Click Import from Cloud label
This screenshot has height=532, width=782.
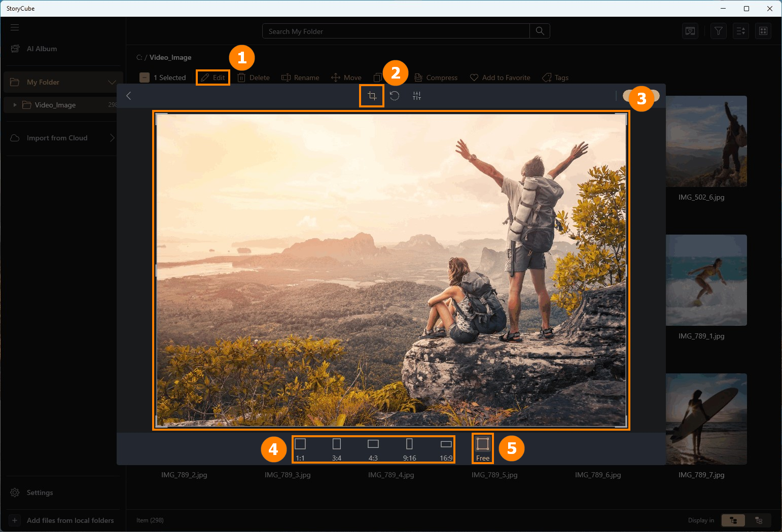[57, 138]
